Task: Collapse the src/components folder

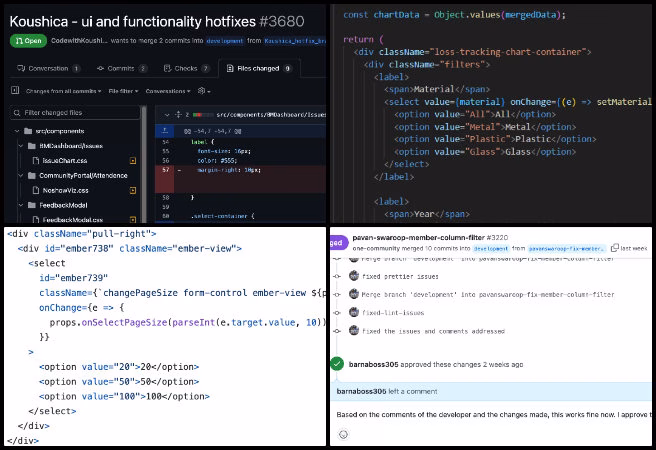Action: click(x=17, y=131)
